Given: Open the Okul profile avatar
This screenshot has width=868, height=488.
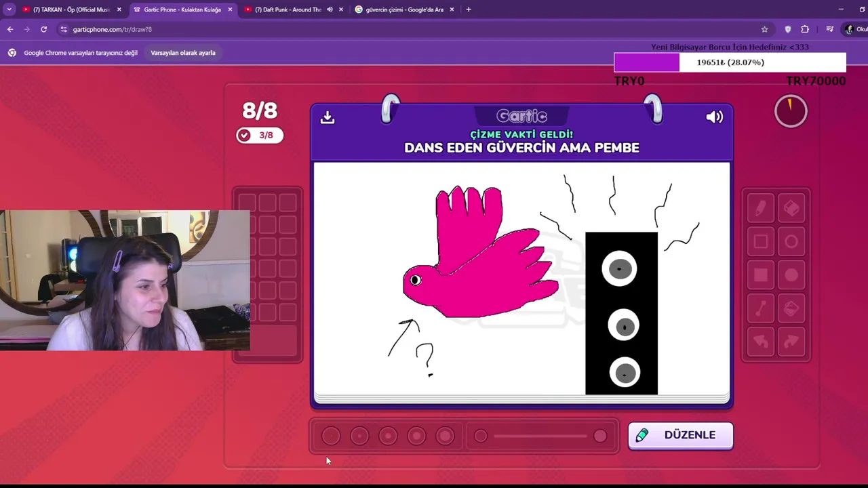Looking at the screenshot, I should 850,29.
